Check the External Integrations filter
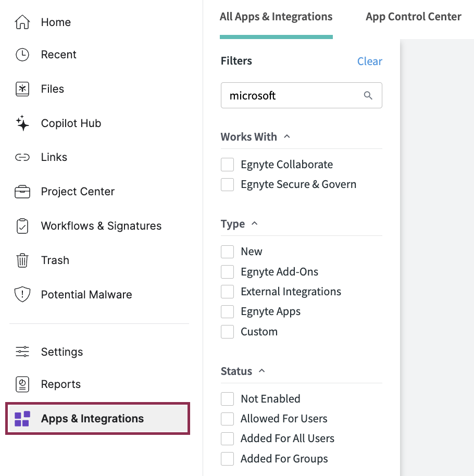Image resolution: width=474 pixels, height=476 pixels. [x=228, y=292]
